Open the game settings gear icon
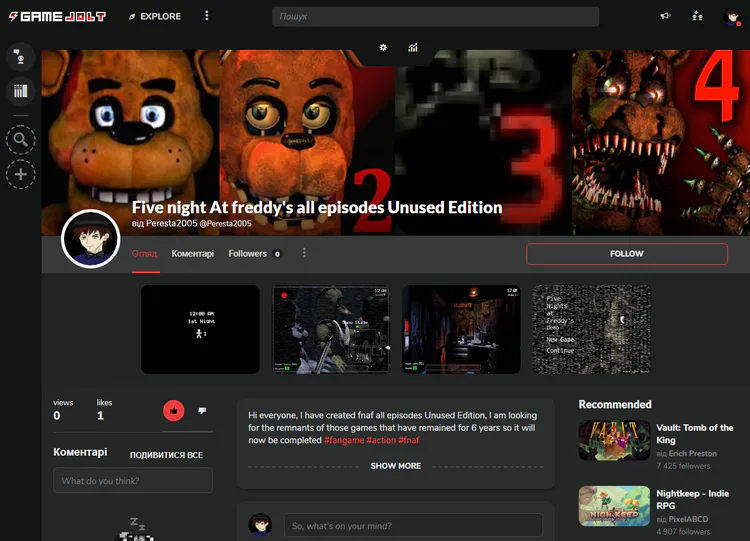750x541 pixels. click(x=383, y=47)
